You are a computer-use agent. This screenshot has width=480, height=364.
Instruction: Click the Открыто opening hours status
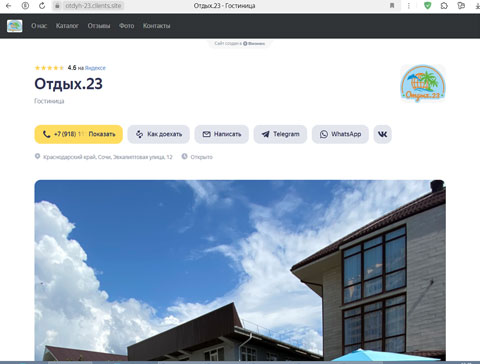pos(201,157)
